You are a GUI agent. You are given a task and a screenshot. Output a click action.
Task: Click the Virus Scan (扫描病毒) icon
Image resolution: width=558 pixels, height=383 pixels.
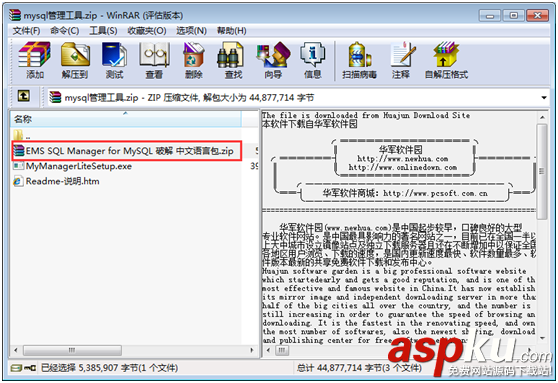point(359,59)
